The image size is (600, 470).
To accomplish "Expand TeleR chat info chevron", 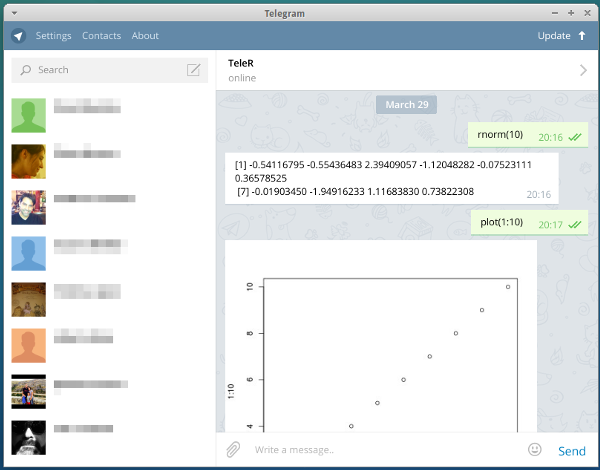I will tap(583, 70).
